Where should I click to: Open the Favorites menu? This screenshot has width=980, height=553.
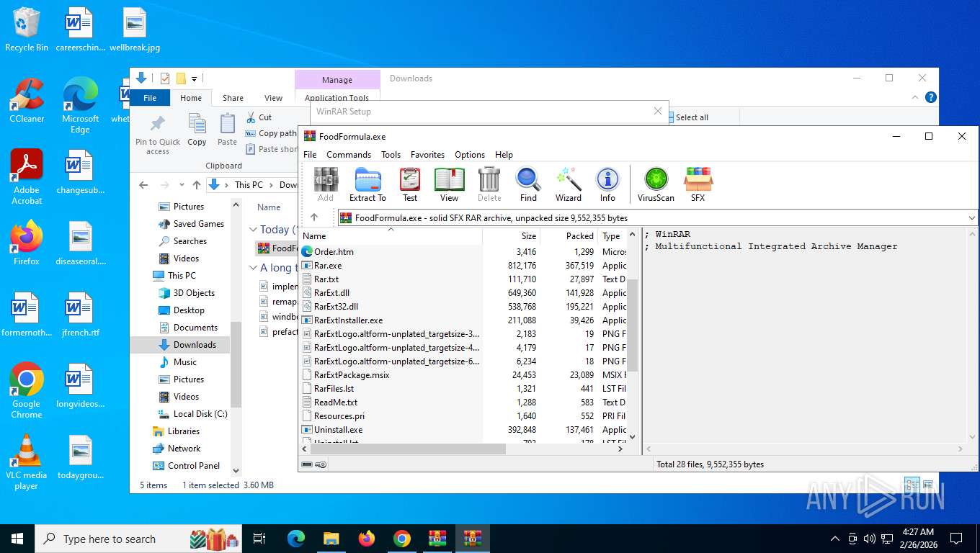(427, 155)
